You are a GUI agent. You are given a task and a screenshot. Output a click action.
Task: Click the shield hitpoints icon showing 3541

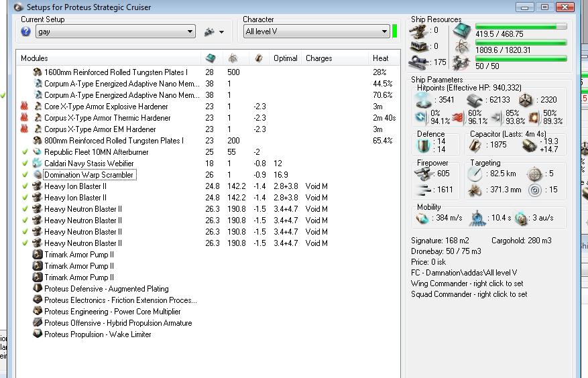(423, 100)
